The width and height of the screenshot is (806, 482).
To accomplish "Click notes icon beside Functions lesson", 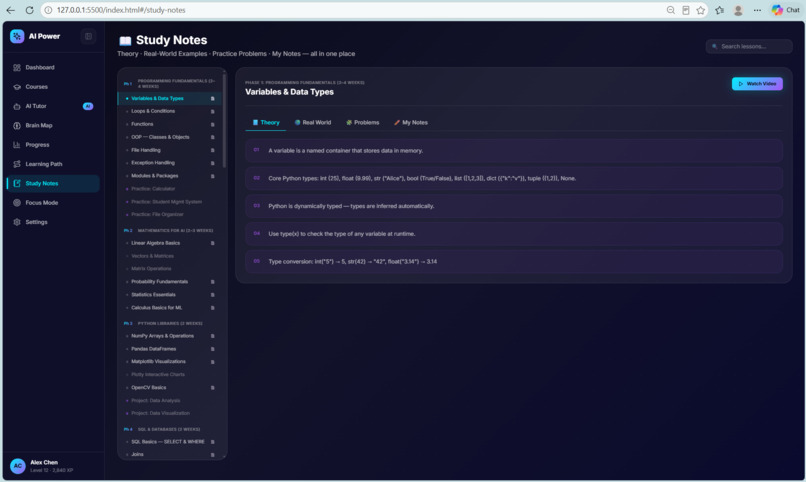I will pyautogui.click(x=212, y=124).
